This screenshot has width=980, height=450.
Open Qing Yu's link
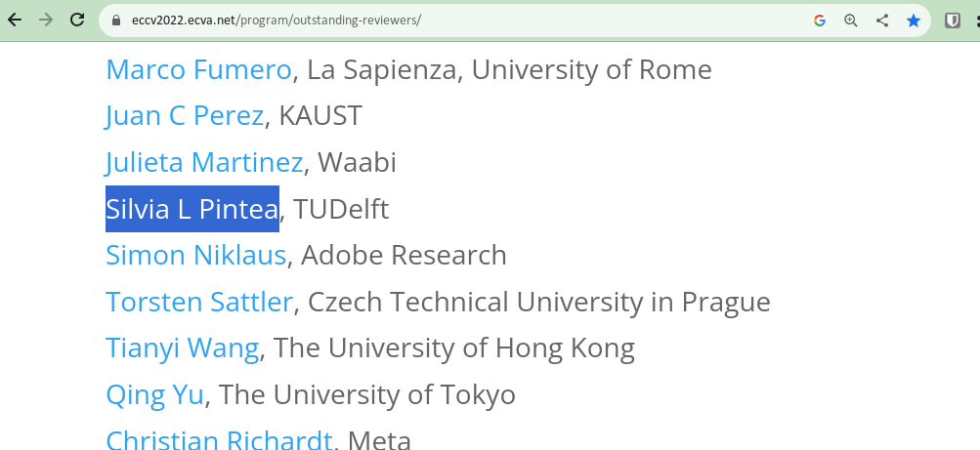(x=154, y=394)
